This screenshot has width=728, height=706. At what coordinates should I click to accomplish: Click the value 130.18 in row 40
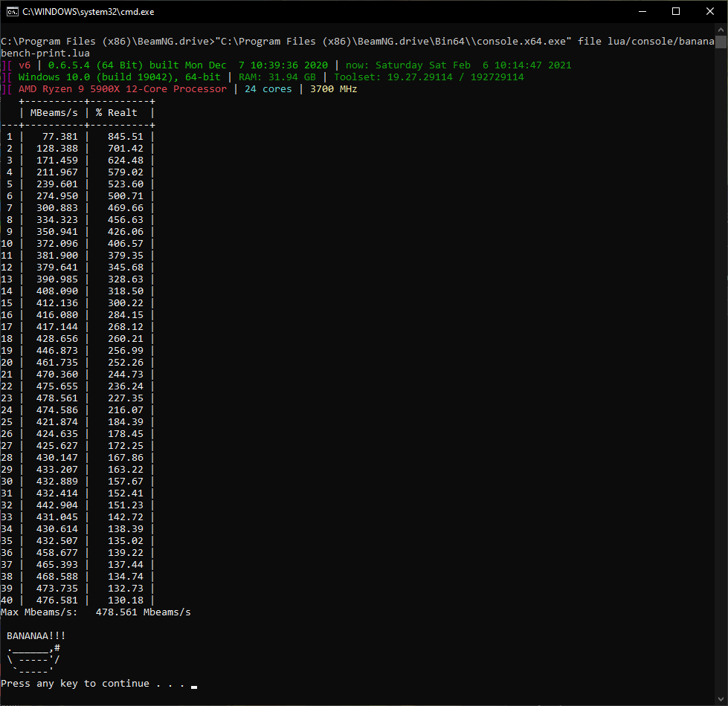coord(126,600)
